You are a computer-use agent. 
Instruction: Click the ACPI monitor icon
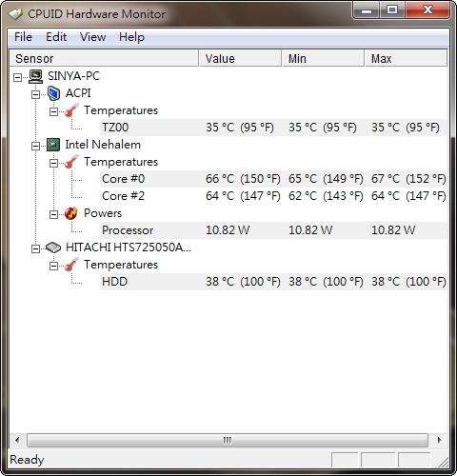coord(53,93)
